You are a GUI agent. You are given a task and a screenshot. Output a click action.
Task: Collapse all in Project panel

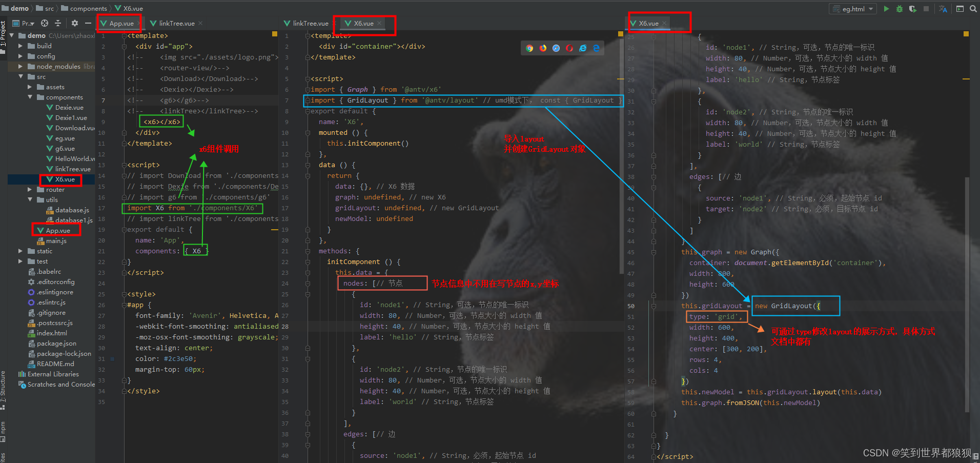58,23
